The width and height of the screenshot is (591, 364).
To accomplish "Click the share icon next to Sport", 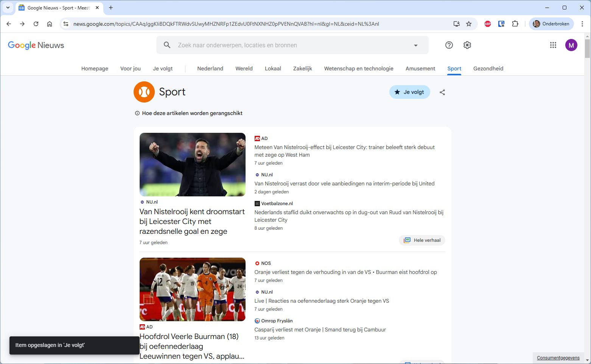I will pos(442,92).
